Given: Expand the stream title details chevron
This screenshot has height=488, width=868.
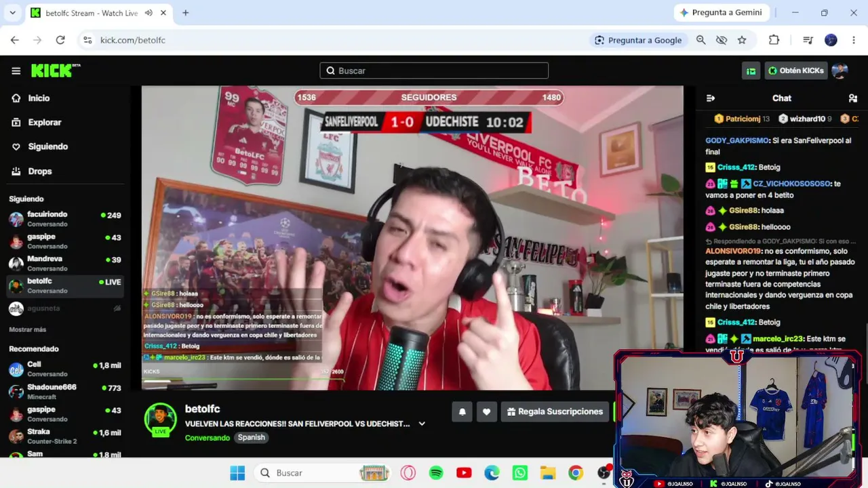Looking at the screenshot, I should coord(422,424).
